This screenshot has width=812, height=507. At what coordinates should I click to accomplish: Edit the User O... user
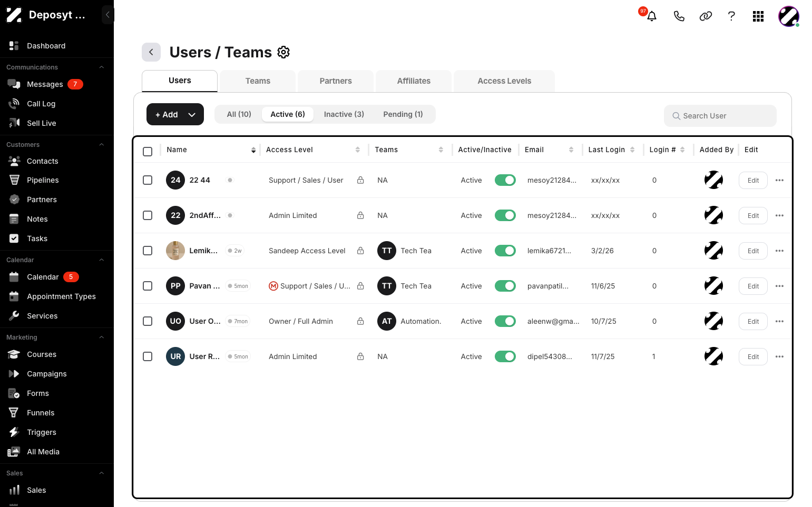click(753, 322)
